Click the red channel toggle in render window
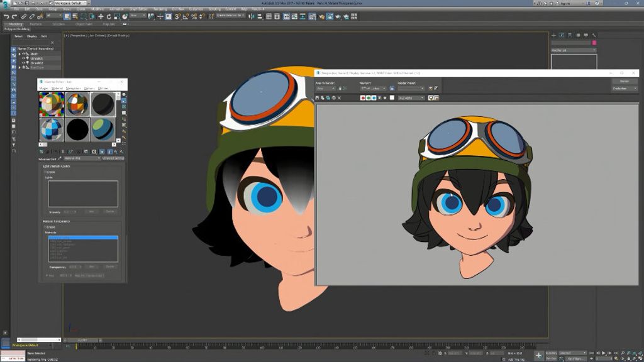 tap(364, 98)
